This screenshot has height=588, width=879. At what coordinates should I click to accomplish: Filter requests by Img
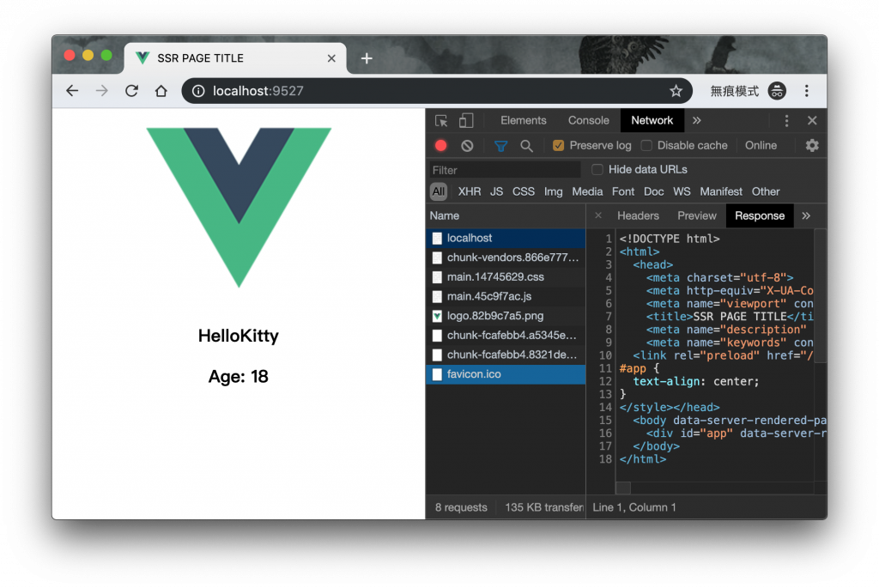554,191
